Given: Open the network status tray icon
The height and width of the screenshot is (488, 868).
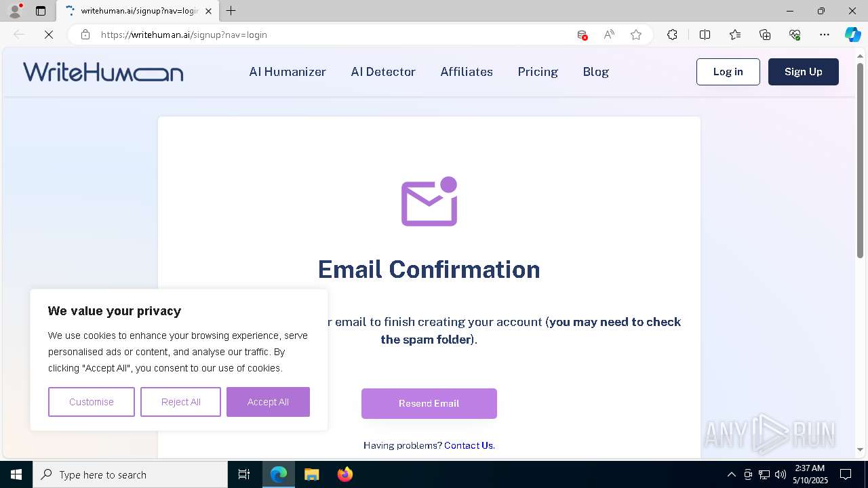Looking at the screenshot, I should (x=764, y=474).
